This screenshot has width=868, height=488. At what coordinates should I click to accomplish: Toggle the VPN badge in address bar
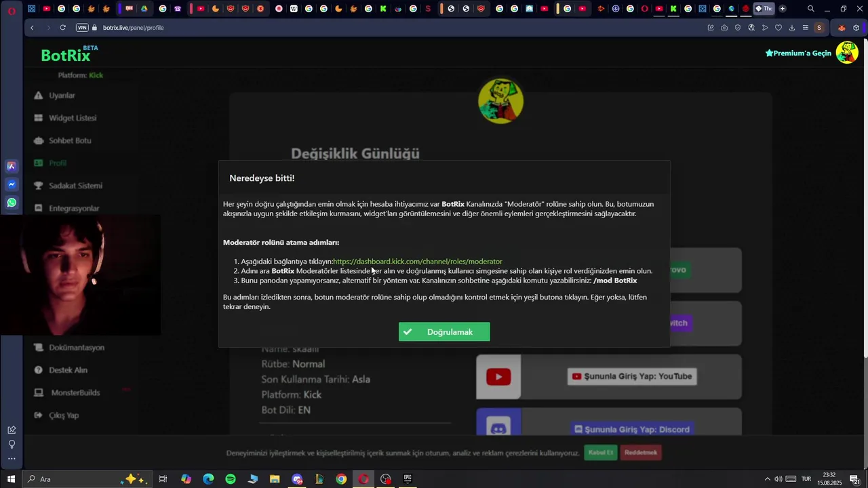coord(82,28)
